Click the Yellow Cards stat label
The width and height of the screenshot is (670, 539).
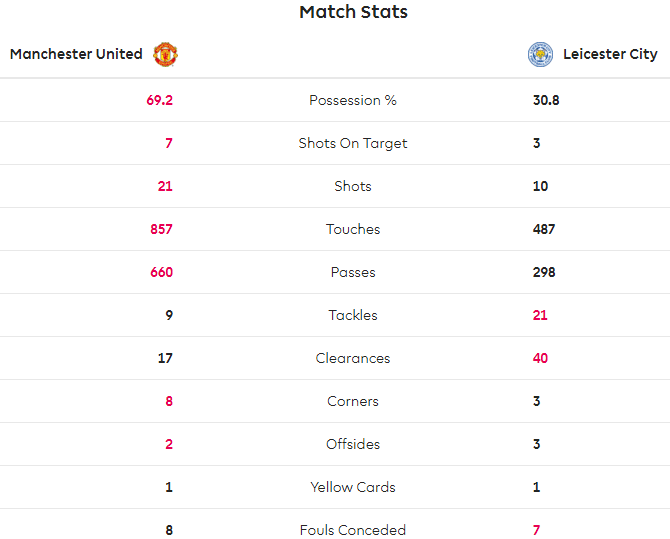click(x=353, y=487)
